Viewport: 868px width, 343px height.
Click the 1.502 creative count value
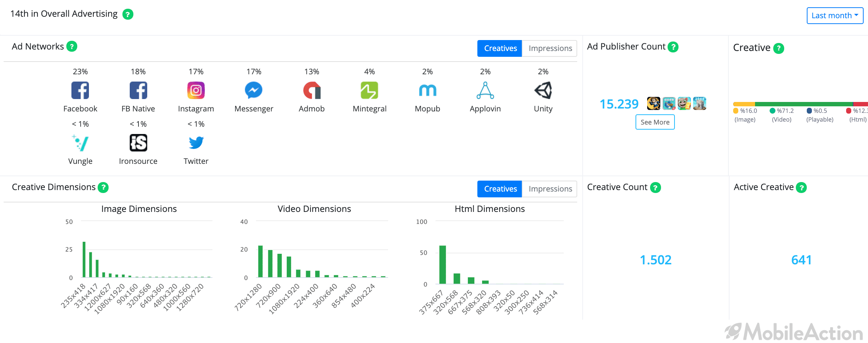pos(656,260)
